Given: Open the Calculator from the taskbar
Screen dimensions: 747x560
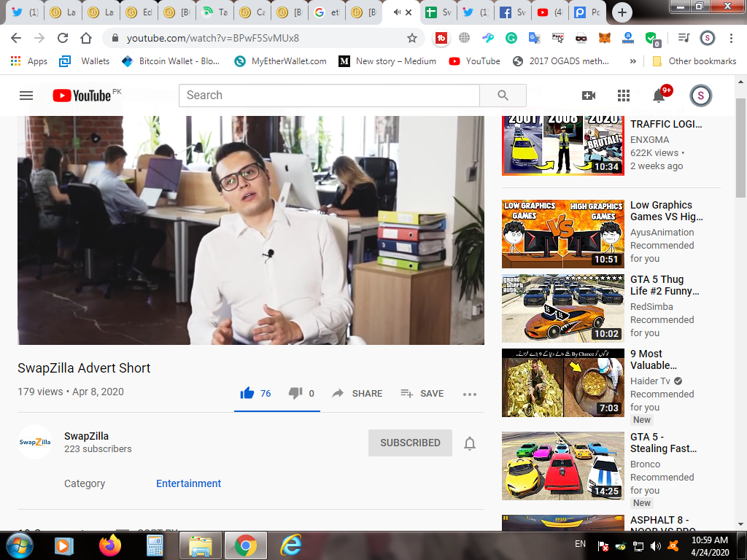Looking at the screenshot, I should (x=155, y=545).
